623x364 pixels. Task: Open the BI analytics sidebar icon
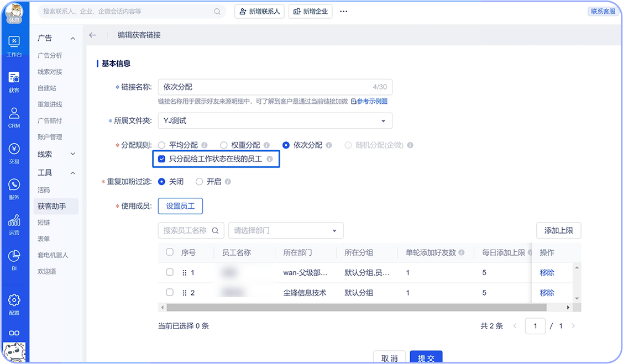point(14,260)
